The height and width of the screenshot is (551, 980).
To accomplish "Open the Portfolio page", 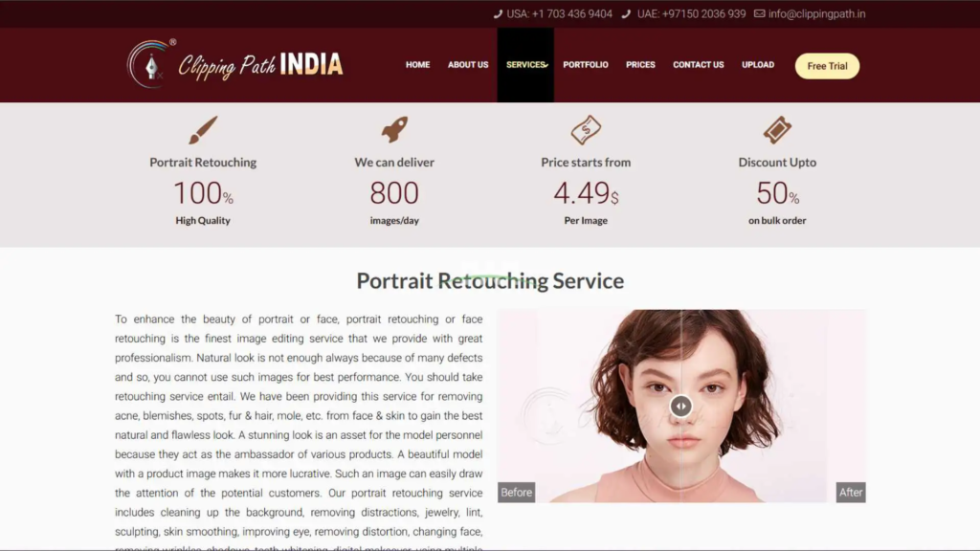I will coord(586,65).
